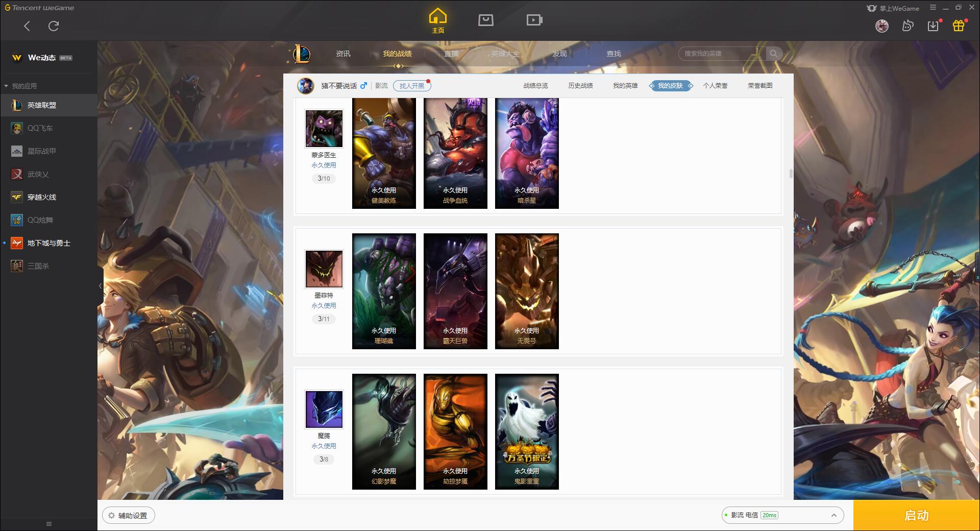This screenshot has width=980, height=531.
Task: Select 三国杀 in sidebar
Action: [x=48, y=266]
